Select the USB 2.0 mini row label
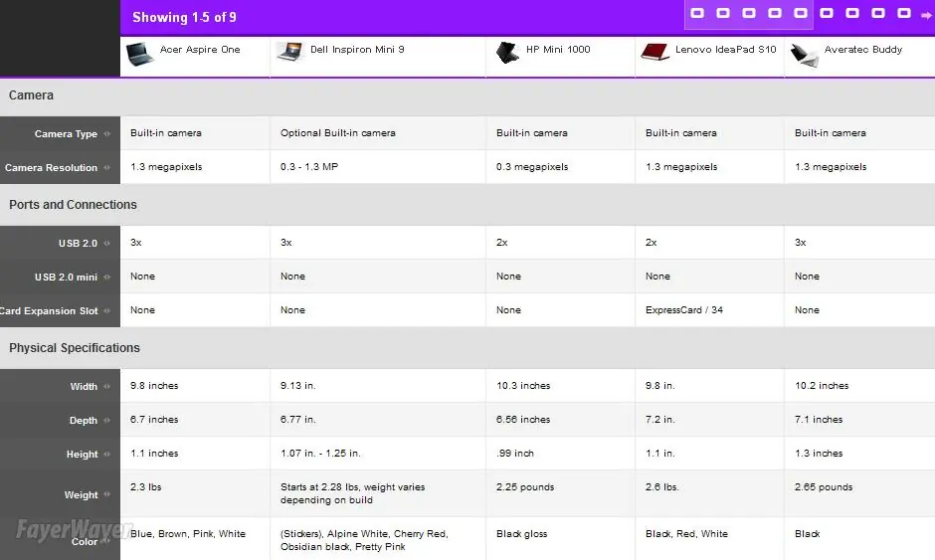Image resolution: width=935 pixels, height=560 pixels. tap(66, 278)
